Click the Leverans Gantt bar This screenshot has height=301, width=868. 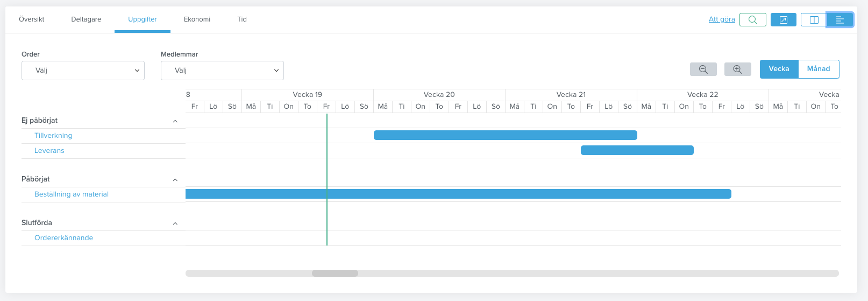637,150
